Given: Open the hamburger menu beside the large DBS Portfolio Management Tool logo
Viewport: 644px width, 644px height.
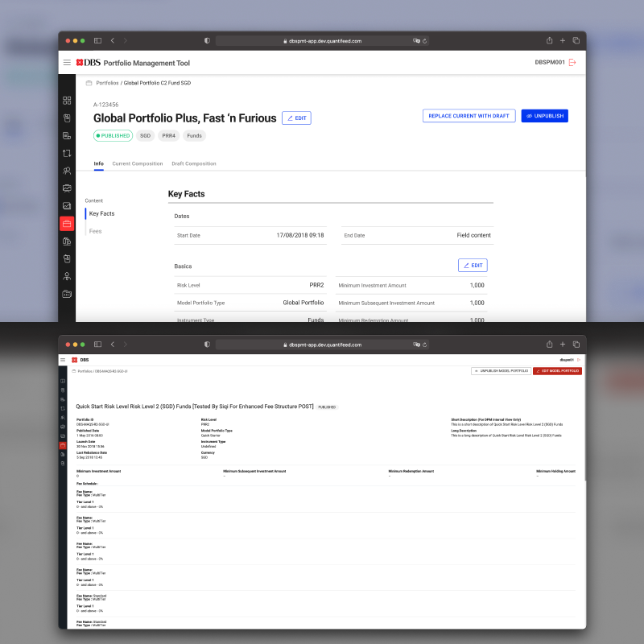Looking at the screenshot, I should pyautogui.click(x=67, y=62).
